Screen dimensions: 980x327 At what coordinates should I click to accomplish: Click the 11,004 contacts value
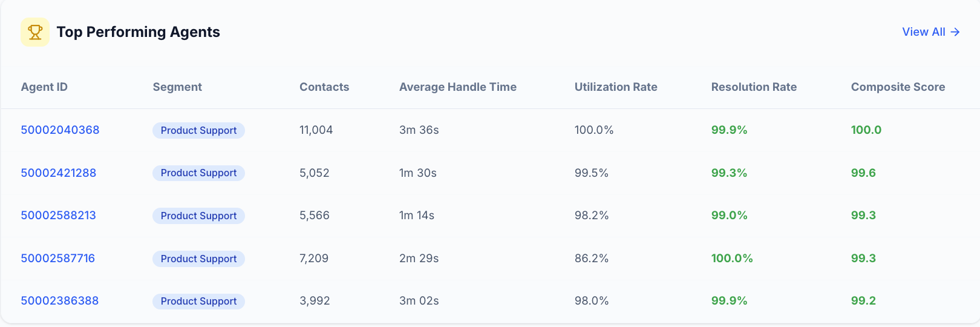pyautogui.click(x=316, y=130)
